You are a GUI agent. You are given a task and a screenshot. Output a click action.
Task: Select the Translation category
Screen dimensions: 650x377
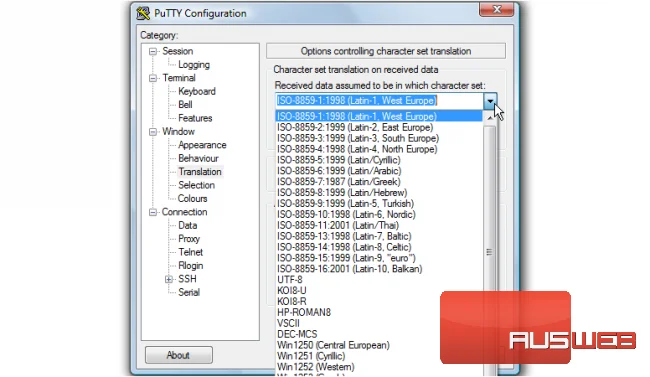click(x=200, y=172)
